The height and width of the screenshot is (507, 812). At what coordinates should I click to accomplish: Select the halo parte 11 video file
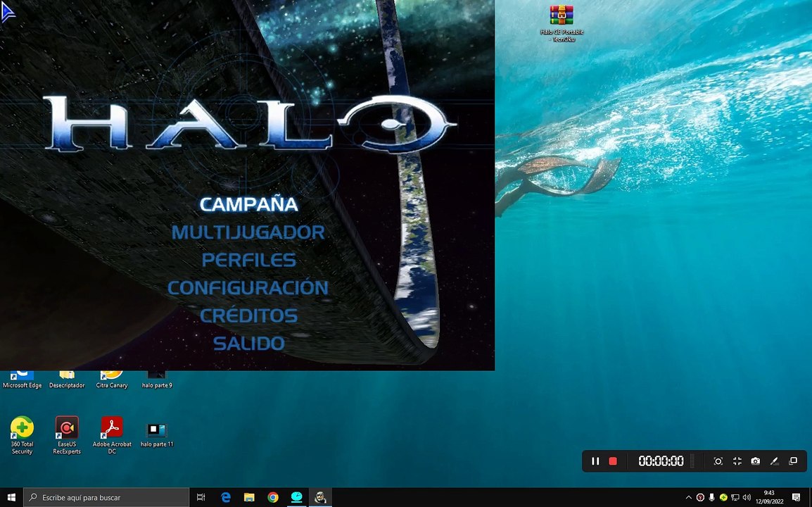(x=157, y=435)
